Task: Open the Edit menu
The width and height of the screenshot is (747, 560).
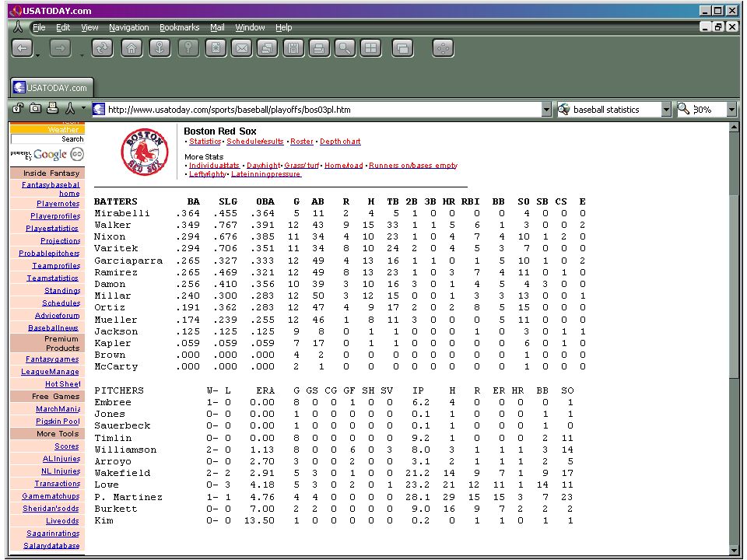Action: point(63,28)
